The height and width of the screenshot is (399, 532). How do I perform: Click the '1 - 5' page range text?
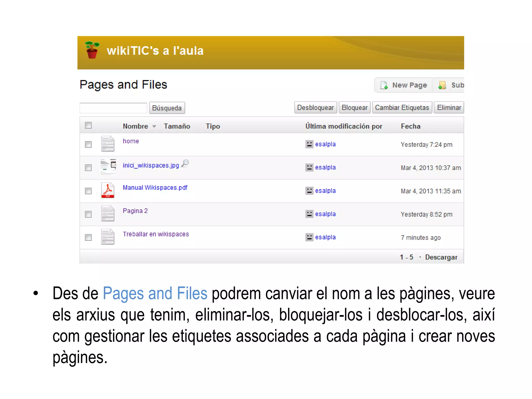407,257
